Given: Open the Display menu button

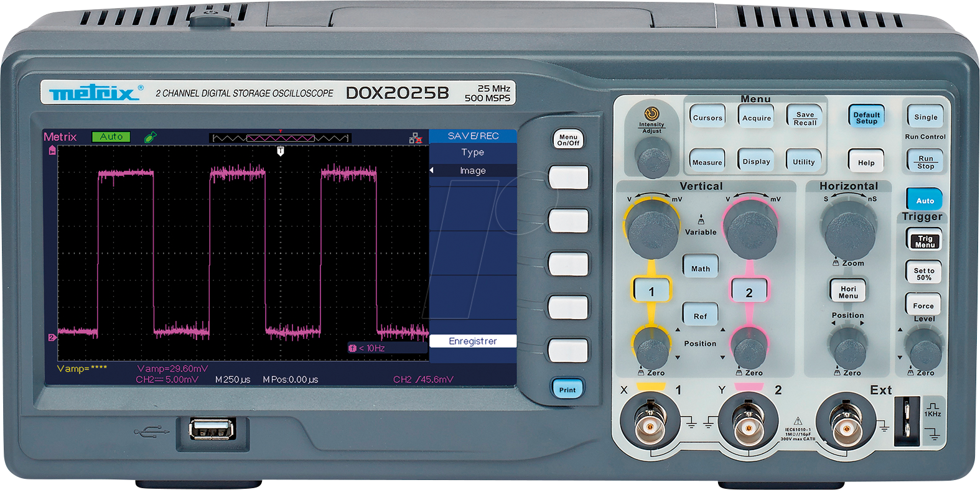Looking at the screenshot, I should point(756,160).
